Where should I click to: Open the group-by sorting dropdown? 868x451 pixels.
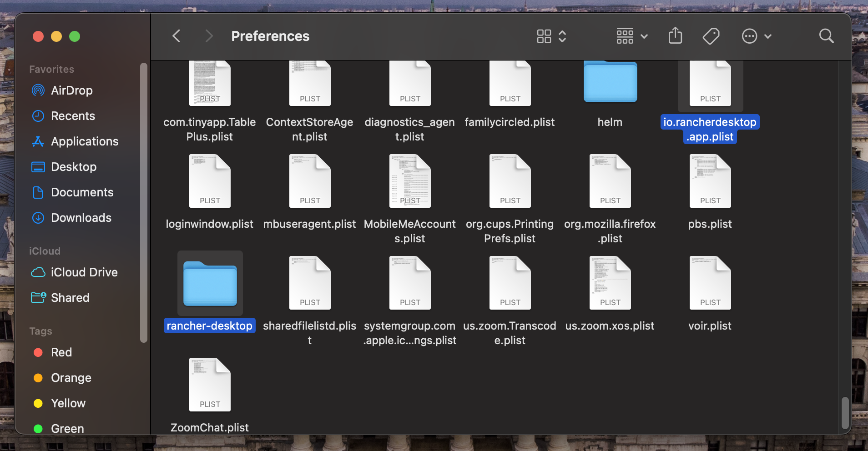click(x=631, y=36)
